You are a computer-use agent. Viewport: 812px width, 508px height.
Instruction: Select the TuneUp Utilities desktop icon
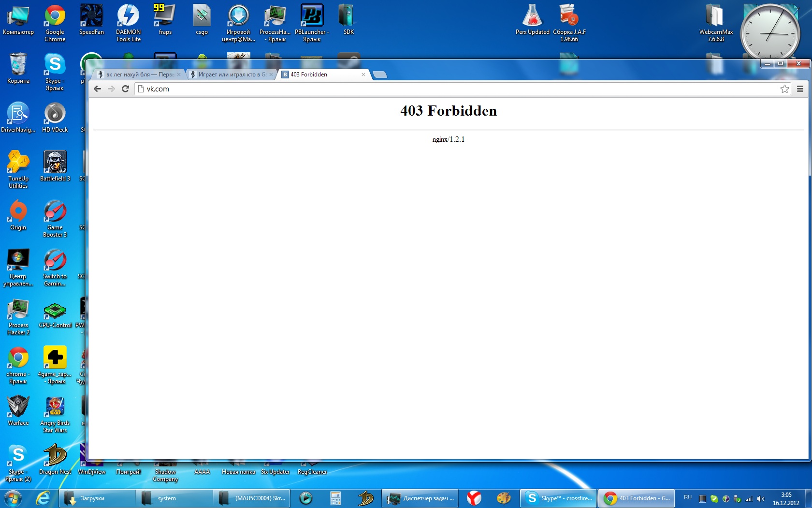(x=18, y=167)
